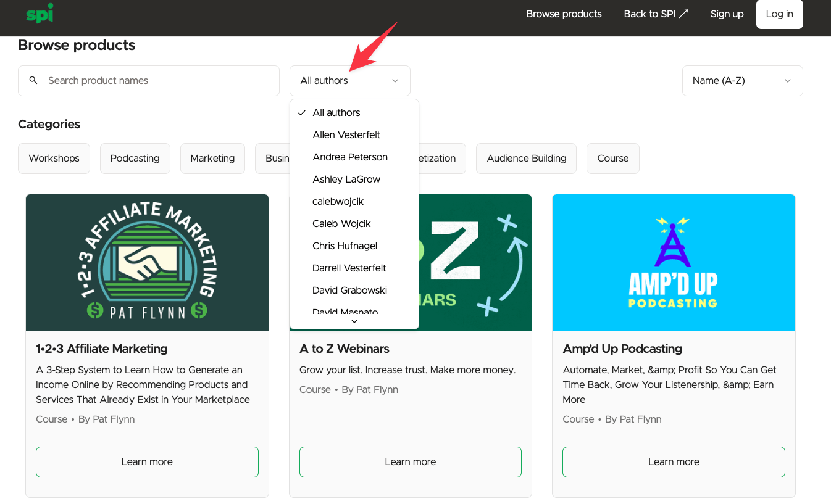Select Andrea Peterson from author list
Image resolution: width=831 pixels, height=504 pixels.
(x=350, y=157)
